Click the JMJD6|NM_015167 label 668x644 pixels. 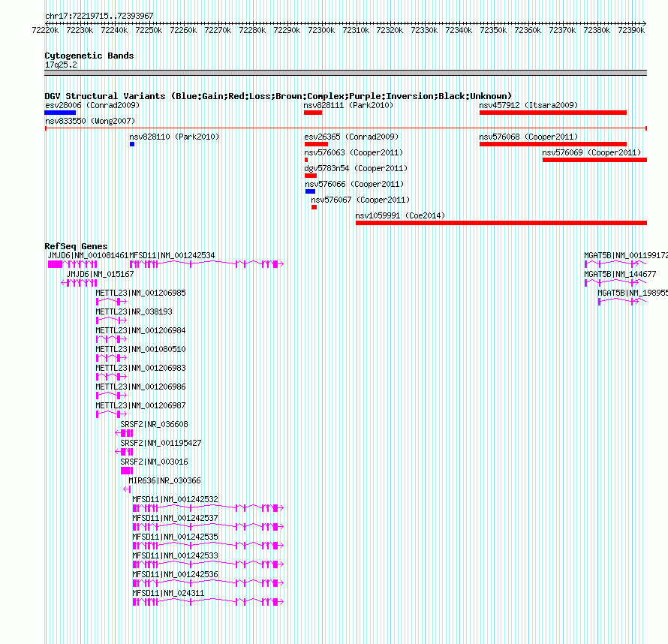[100, 274]
